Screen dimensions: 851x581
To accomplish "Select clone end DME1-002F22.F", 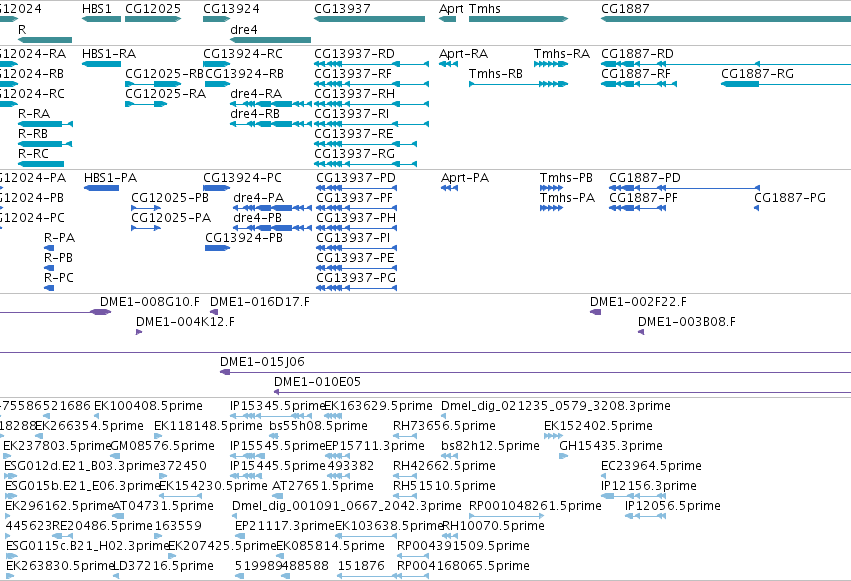I will (x=595, y=312).
